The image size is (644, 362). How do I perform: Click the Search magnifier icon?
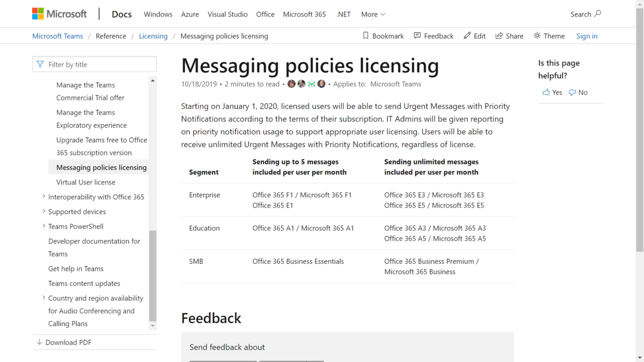(598, 13)
